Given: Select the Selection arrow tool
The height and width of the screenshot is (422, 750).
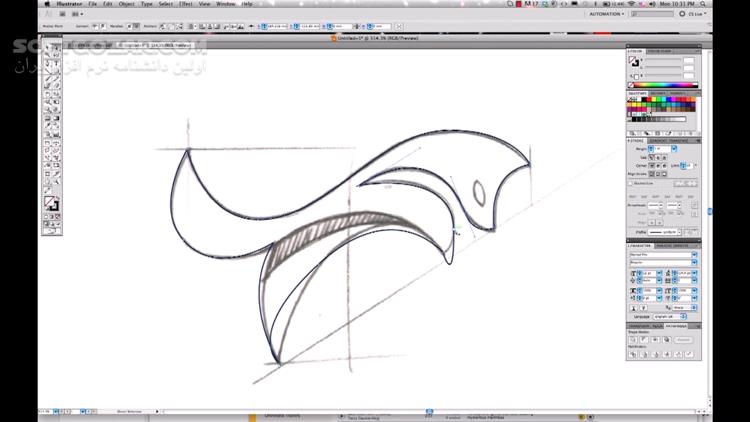Looking at the screenshot, I should [x=47, y=48].
